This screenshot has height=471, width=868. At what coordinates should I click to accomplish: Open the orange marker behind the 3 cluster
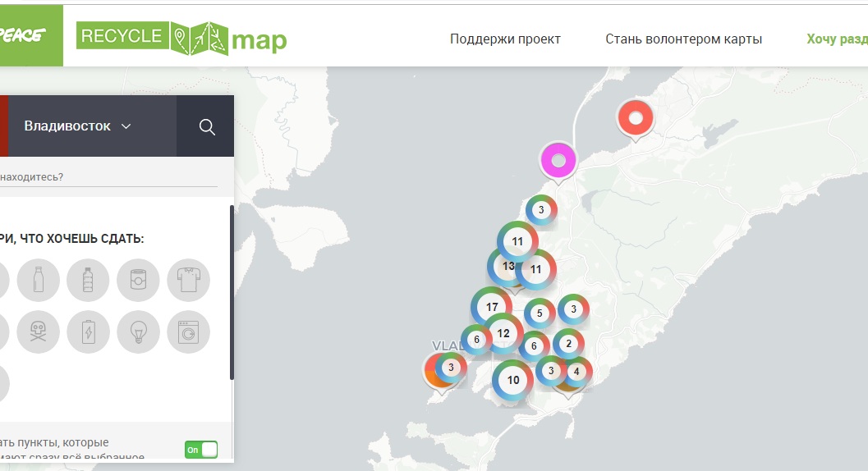(431, 375)
